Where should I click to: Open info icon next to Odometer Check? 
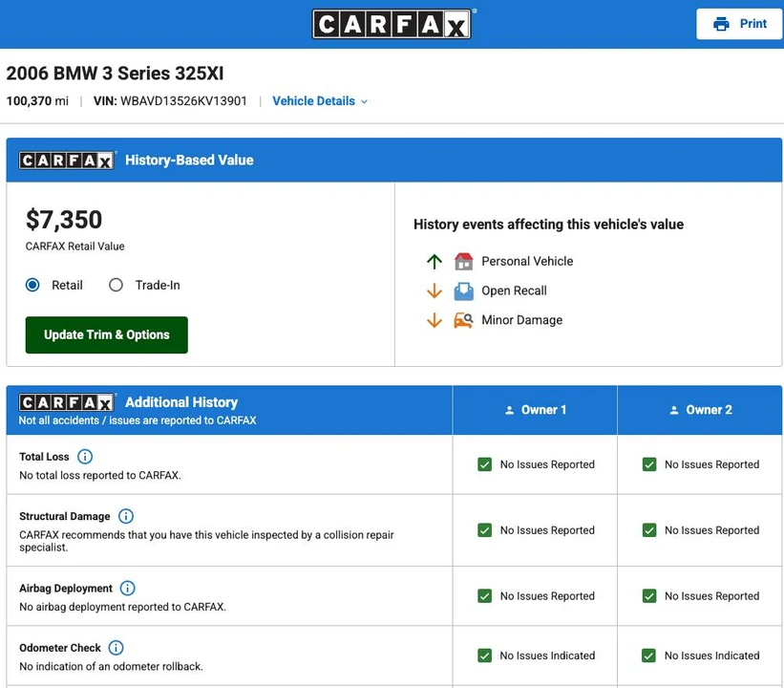(x=116, y=648)
